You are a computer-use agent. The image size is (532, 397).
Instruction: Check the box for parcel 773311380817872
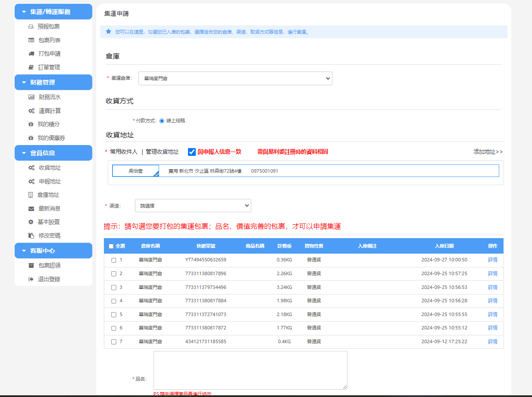(x=114, y=328)
